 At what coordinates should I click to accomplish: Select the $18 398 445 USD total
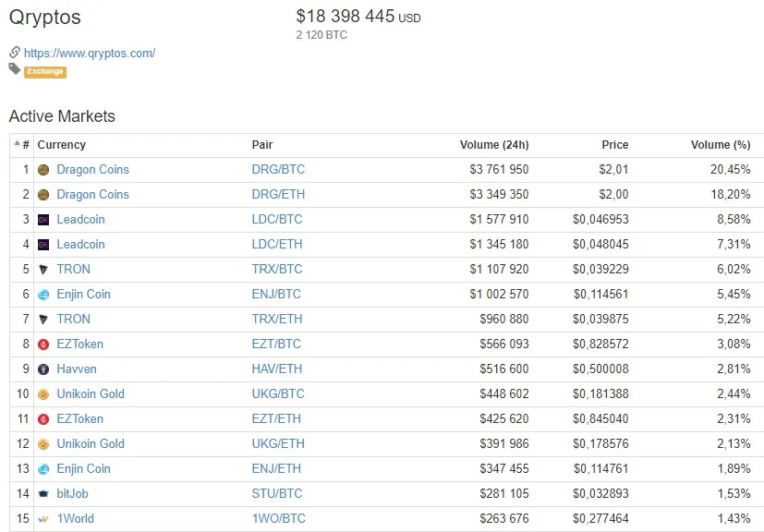click(358, 16)
